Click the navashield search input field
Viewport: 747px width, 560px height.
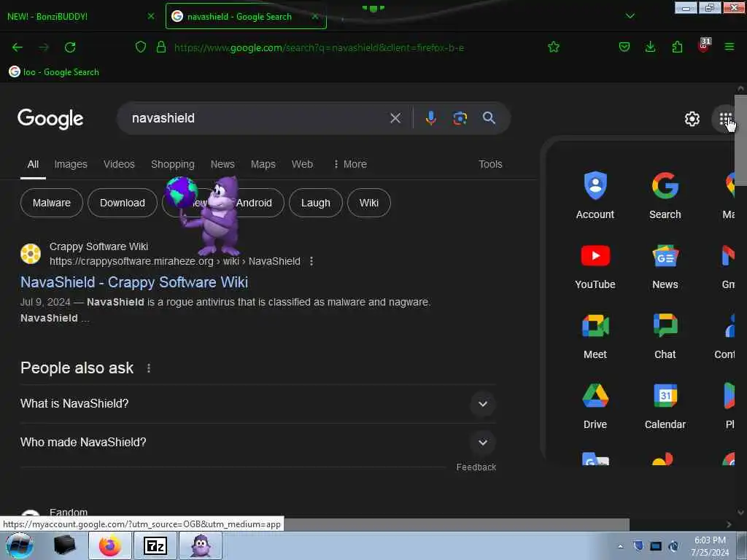pos(258,118)
